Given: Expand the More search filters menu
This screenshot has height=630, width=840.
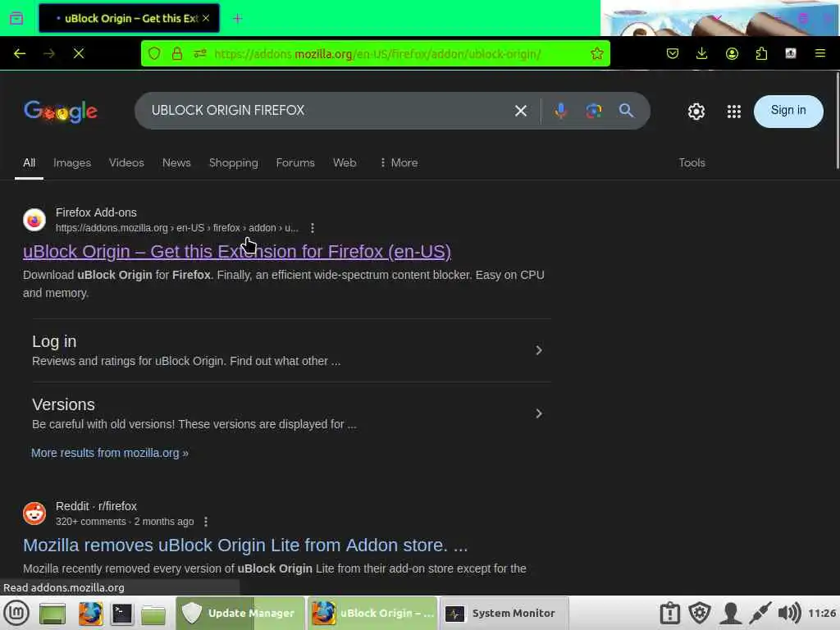Looking at the screenshot, I should (399, 163).
